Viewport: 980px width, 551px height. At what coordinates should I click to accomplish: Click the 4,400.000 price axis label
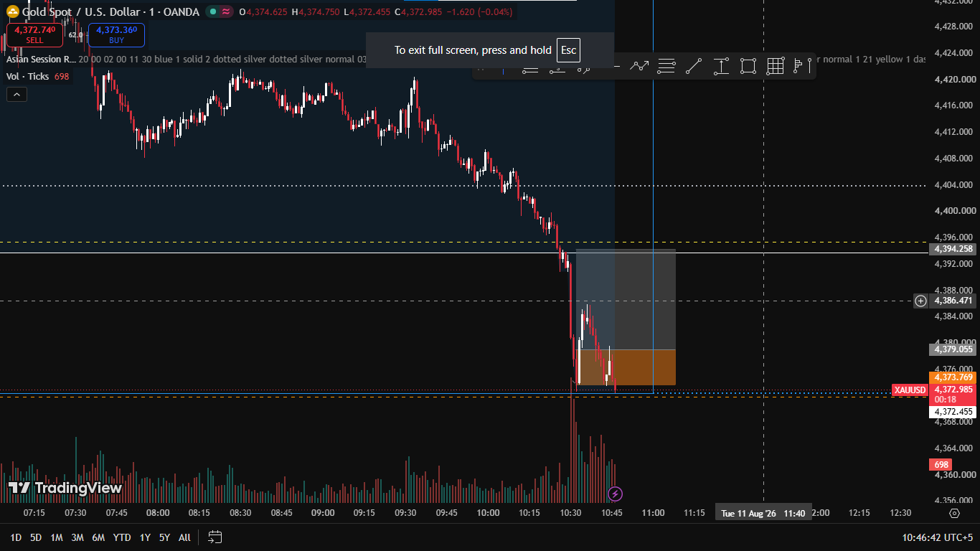pyautogui.click(x=954, y=211)
